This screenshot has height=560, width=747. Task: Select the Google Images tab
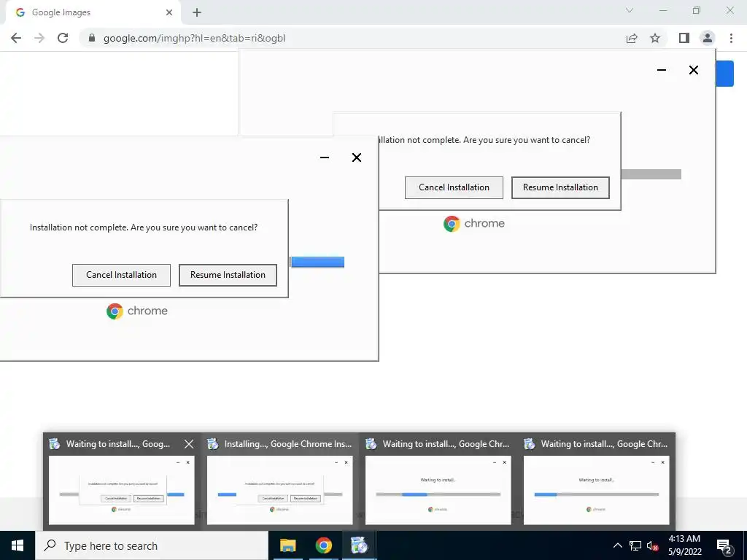[x=93, y=12]
